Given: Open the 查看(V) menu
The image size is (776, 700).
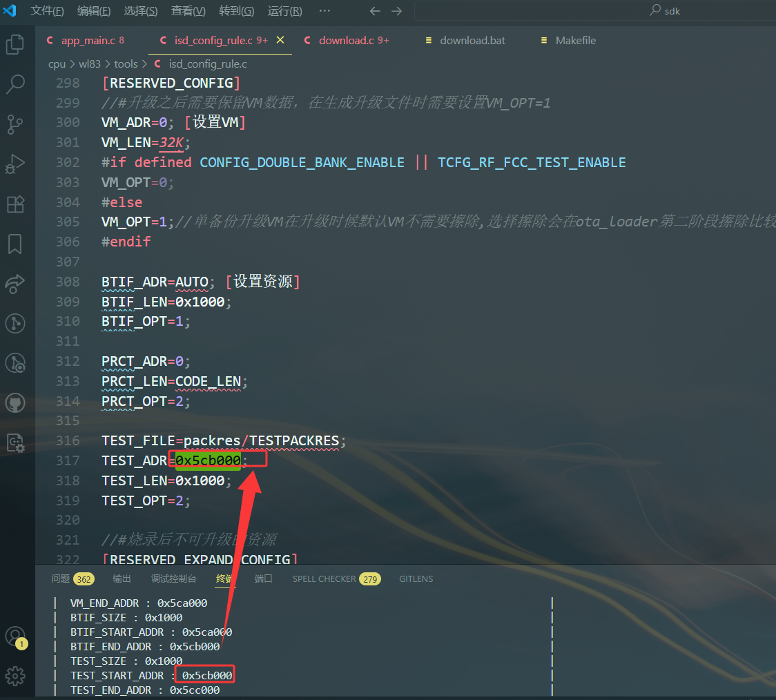Looking at the screenshot, I should [188, 11].
